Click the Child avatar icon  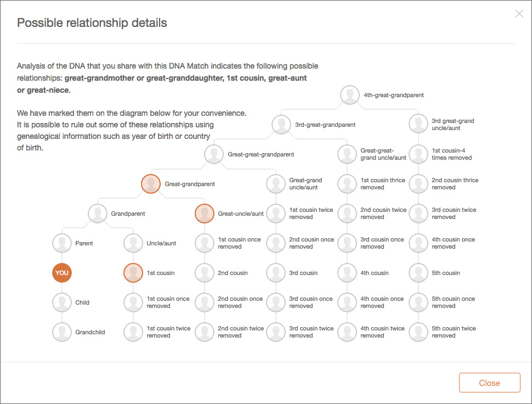pos(62,302)
